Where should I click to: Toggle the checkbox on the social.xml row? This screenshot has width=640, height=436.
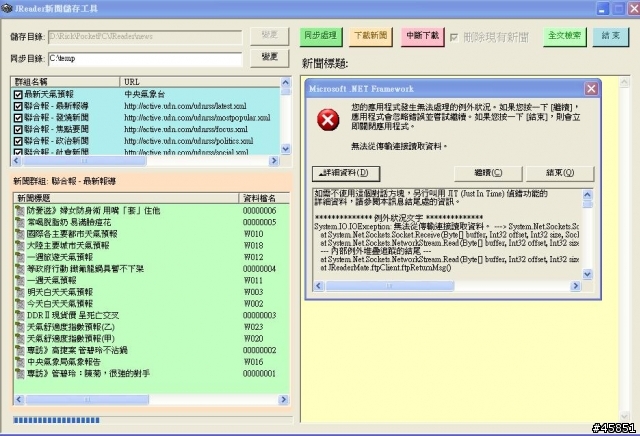(x=18, y=151)
